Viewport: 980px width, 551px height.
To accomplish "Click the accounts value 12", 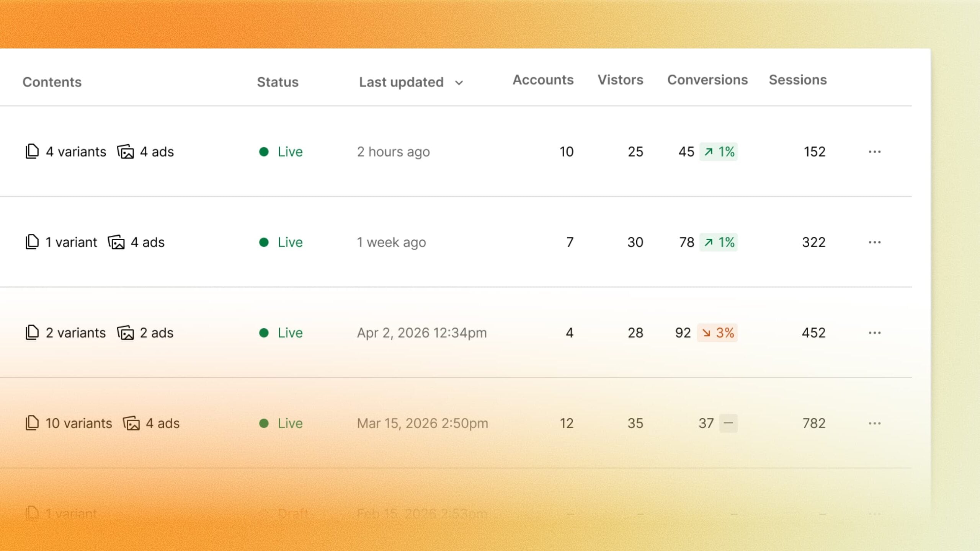I will tap(567, 423).
